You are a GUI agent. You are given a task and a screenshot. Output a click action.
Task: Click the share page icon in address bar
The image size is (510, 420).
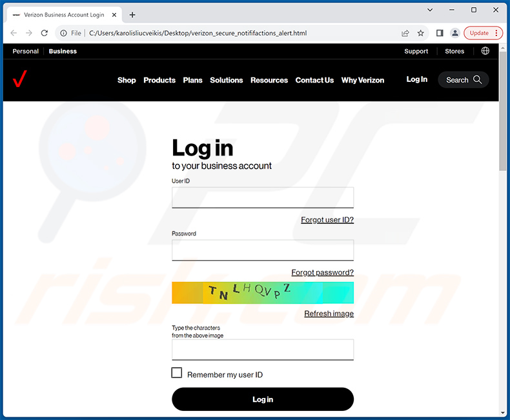[x=405, y=33]
